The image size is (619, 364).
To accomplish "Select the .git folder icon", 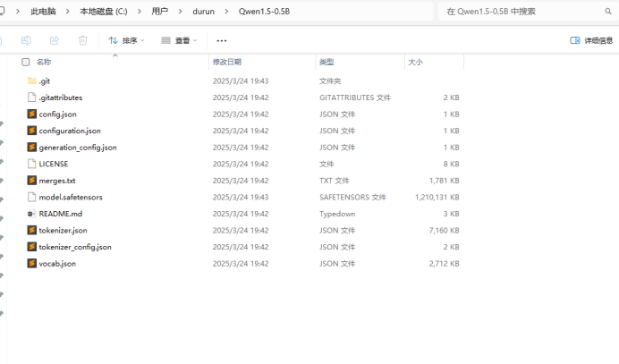I will point(32,80).
